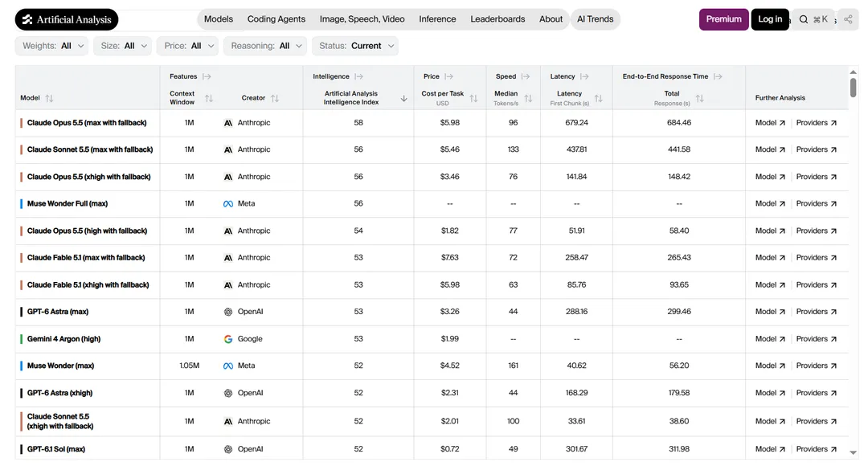Expand the Speed column group arrow
The height and width of the screenshot is (466, 868).
tap(526, 76)
